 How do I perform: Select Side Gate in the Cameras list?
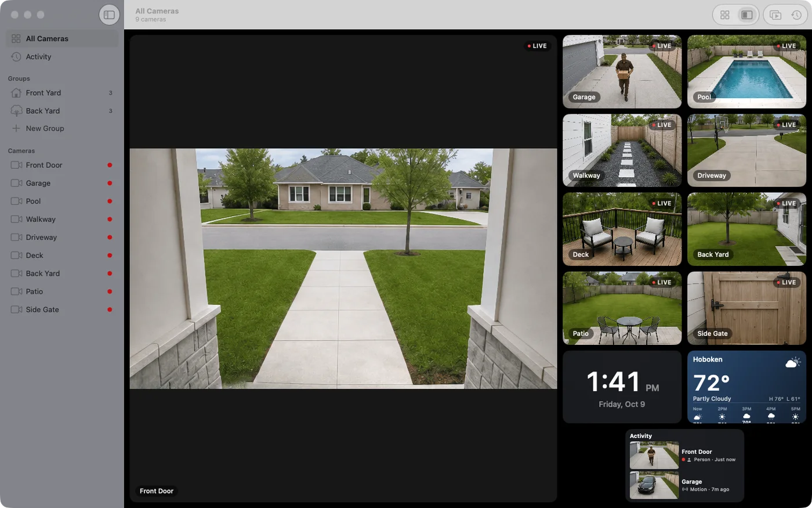tap(62, 309)
